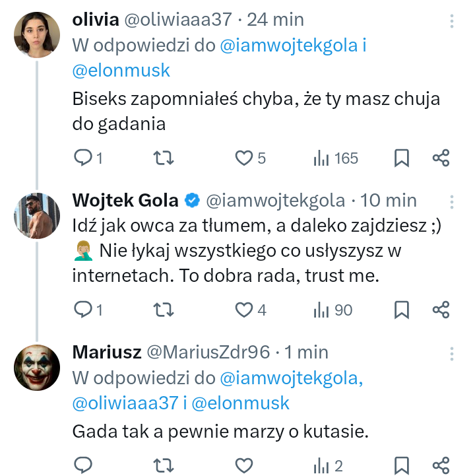Open olivia's profile picture
475x476 pixels.
[37, 35]
